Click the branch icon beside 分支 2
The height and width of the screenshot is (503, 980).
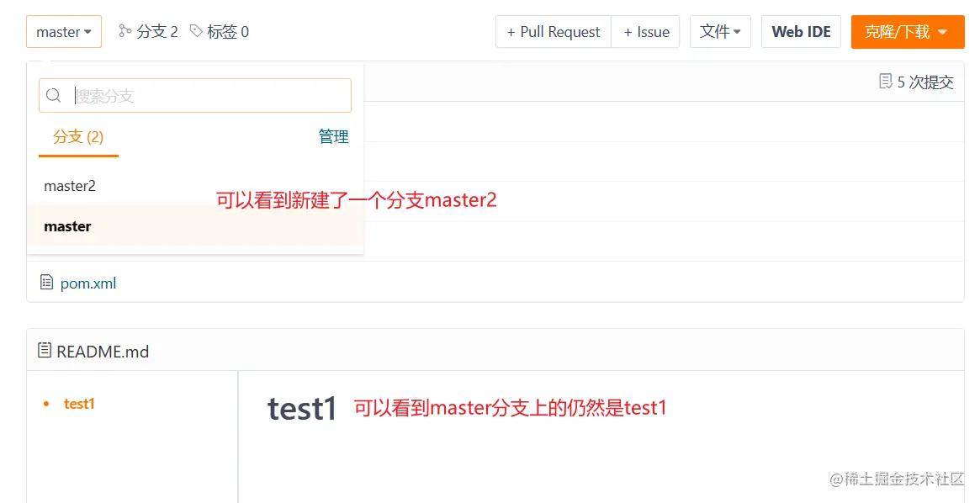[x=125, y=31]
